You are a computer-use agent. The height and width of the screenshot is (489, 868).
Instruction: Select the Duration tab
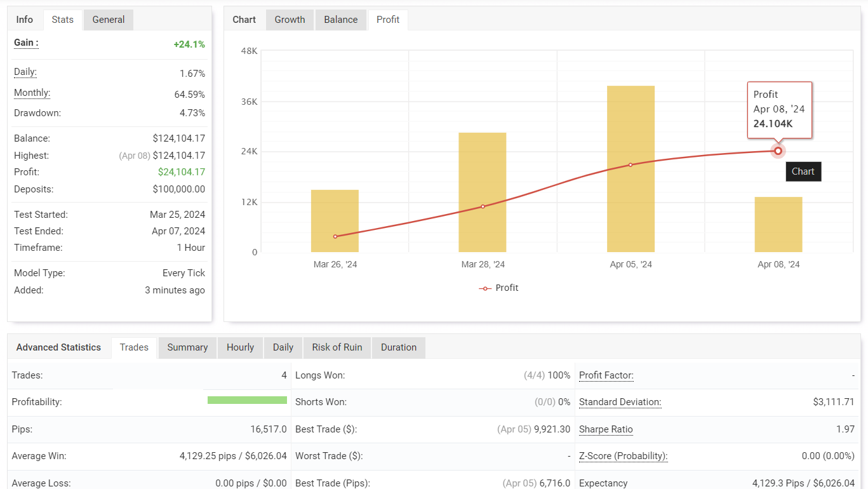tap(398, 347)
